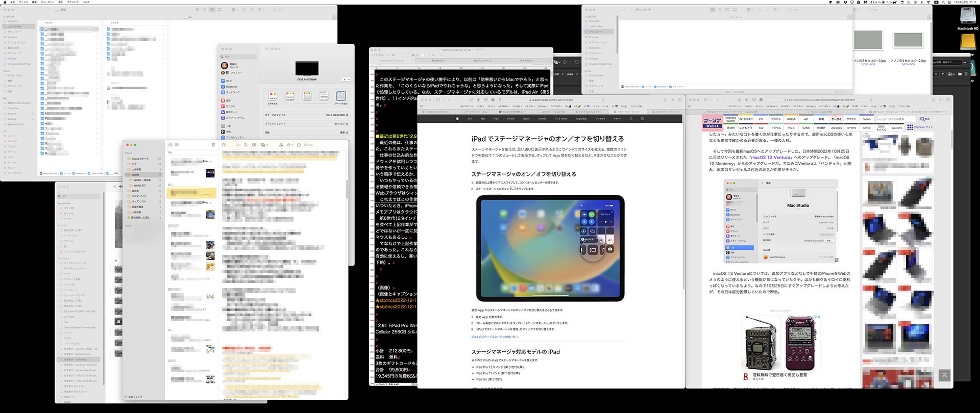This screenshot has width=980, height=413.
Task: Open iPad tab on Apple navbar
Action: 496,118
